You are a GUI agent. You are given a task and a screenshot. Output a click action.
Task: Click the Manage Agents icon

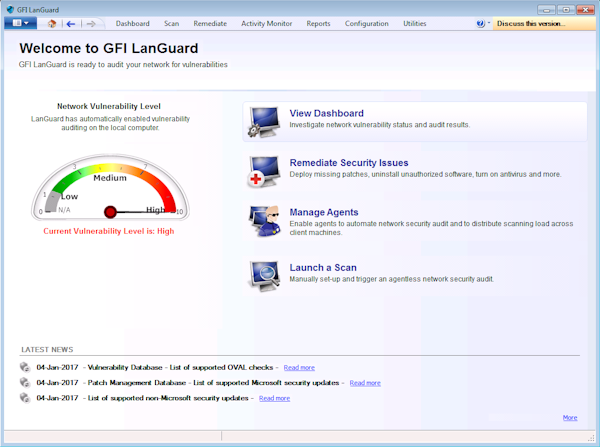tap(264, 221)
